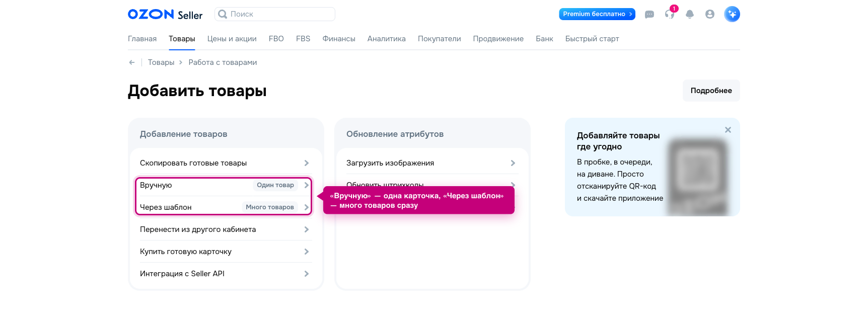Click the Товары breadcrumb link
The image size is (868, 322).
pyautogui.click(x=161, y=62)
